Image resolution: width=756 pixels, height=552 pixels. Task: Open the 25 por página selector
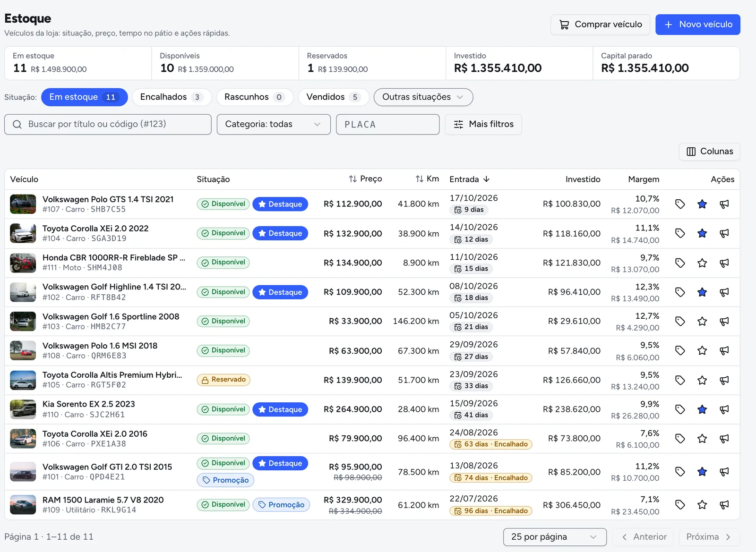555,537
